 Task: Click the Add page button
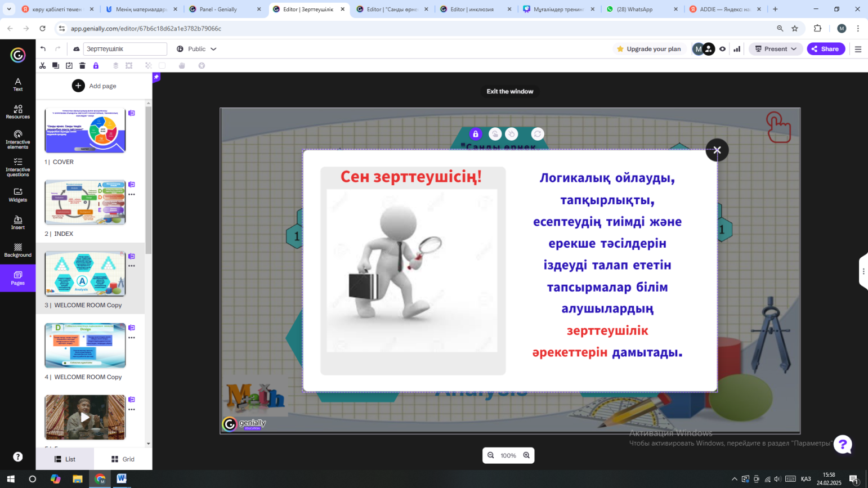tap(94, 86)
